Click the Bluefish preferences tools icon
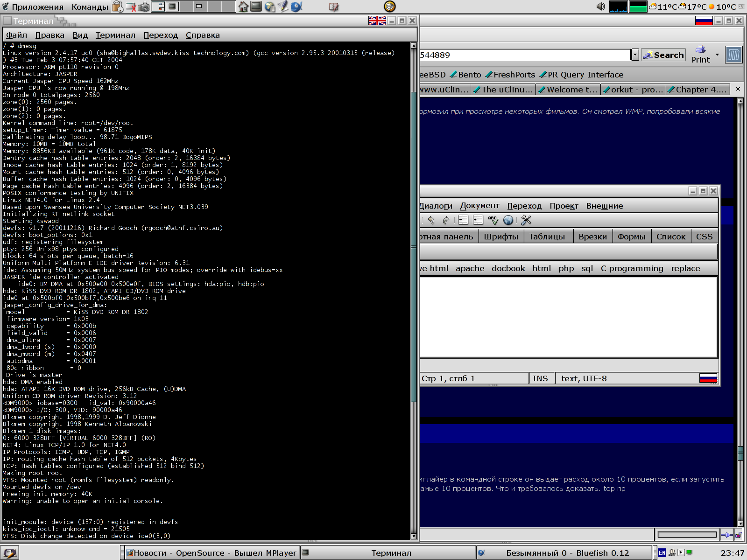The image size is (747, 560). (x=526, y=220)
